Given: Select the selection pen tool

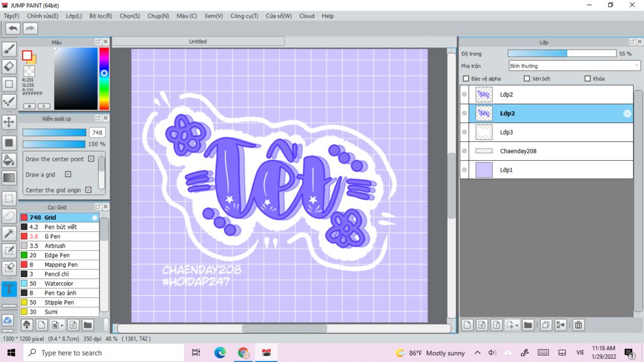Looking at the screenshot, I should (x=9, y=251).
